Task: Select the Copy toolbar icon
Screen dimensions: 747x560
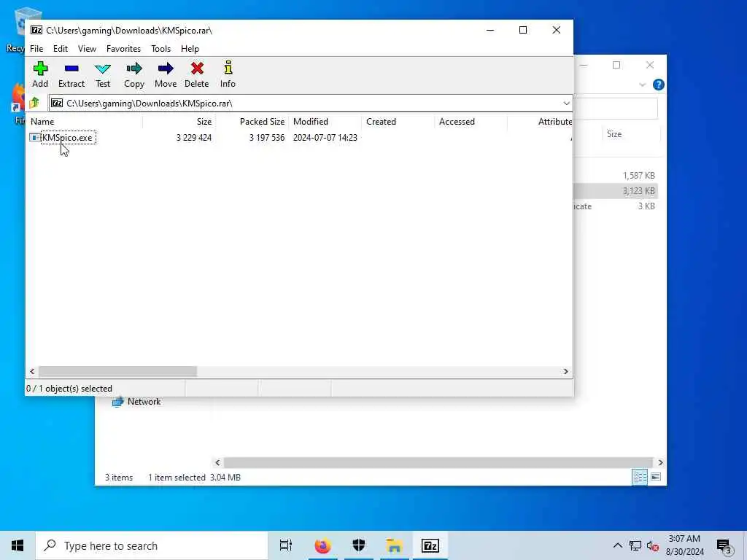Action: point(134,75)
